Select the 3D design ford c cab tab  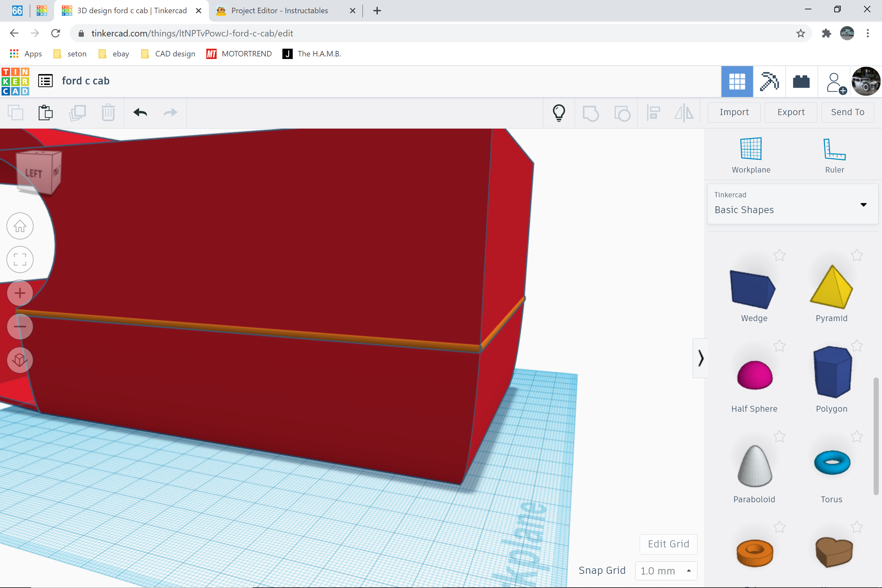(131, 11)
